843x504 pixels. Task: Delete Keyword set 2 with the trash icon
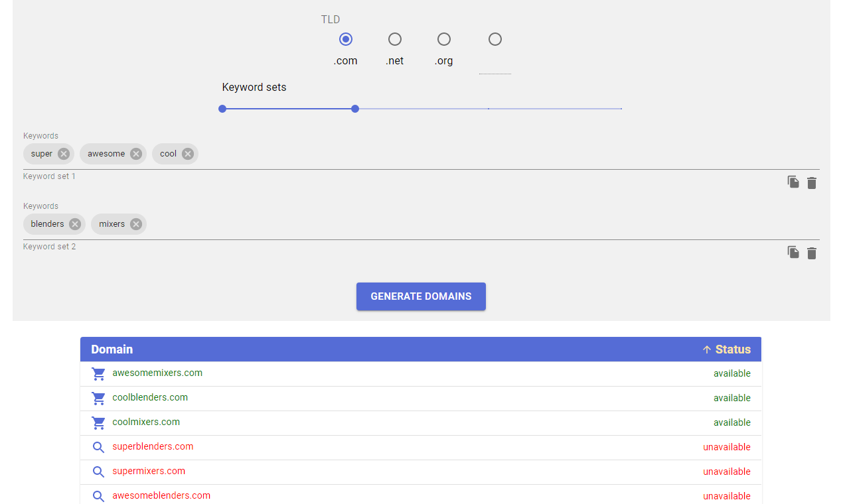(x=811, y=253)
